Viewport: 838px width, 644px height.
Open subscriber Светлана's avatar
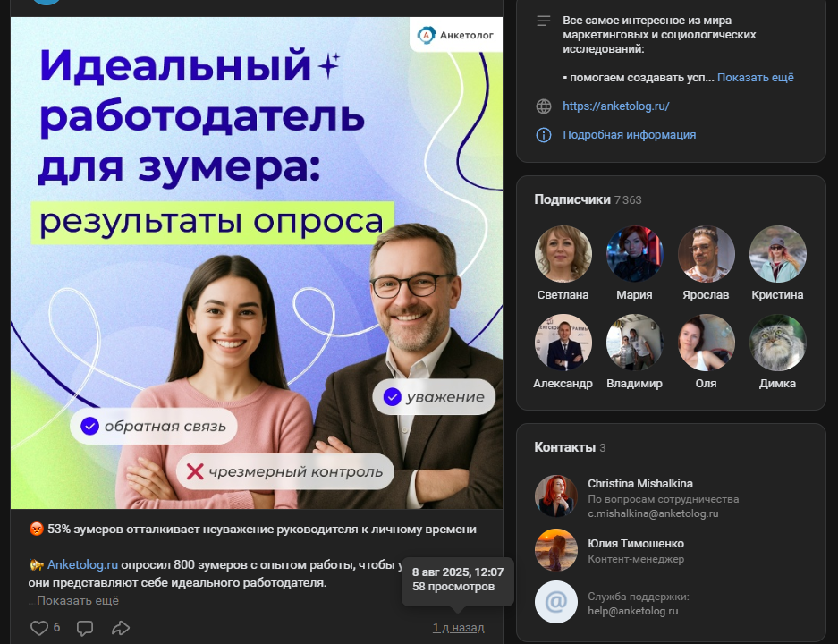(563, 254)
